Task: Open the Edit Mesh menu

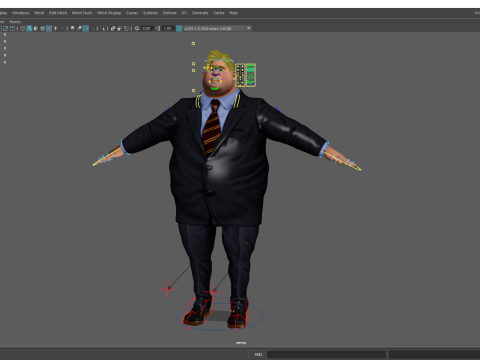Action: click(58, 13)
